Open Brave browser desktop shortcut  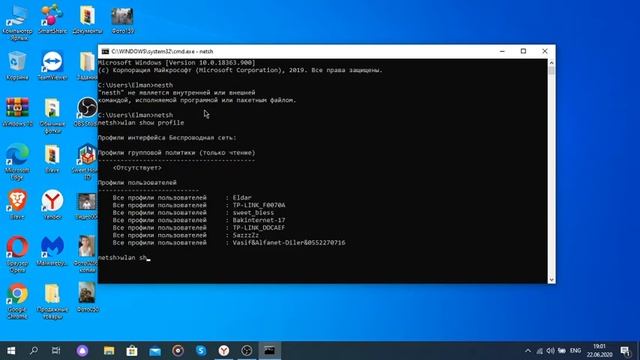[17, 205]
